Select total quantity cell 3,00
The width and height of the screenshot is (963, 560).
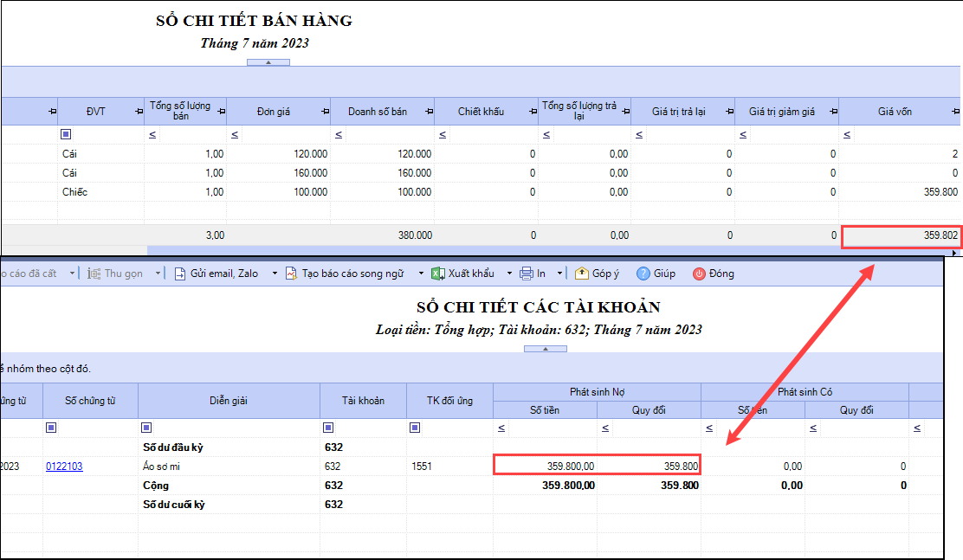[x=185, y=235]
